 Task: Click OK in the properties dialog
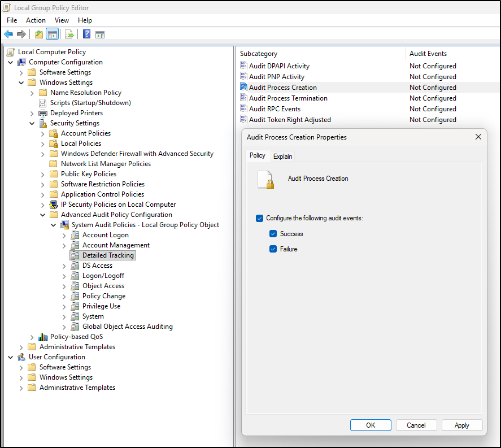tap(371, 425)
